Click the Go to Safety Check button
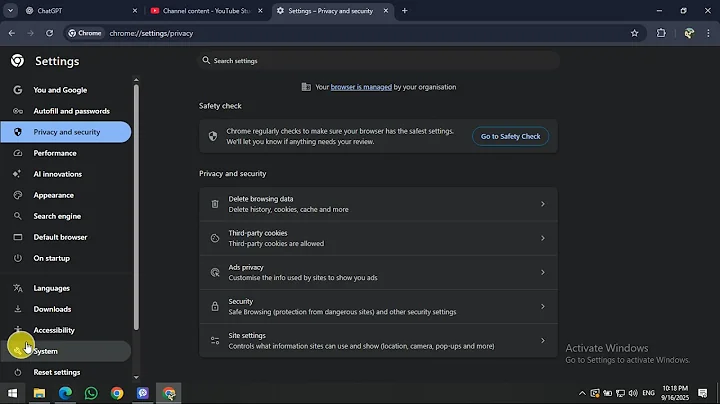720x404 pixels. click(x=510, y=136)
